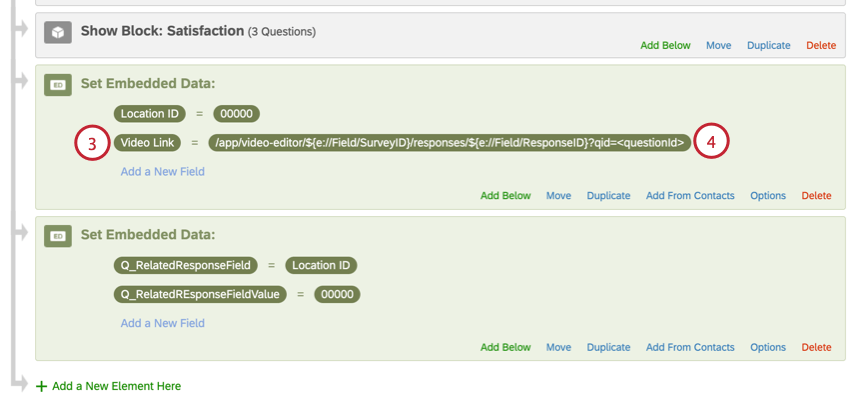Click the Location ID field name pill
Image resolution: width=850 pixels, height=400 pixels.
[148, 113]
